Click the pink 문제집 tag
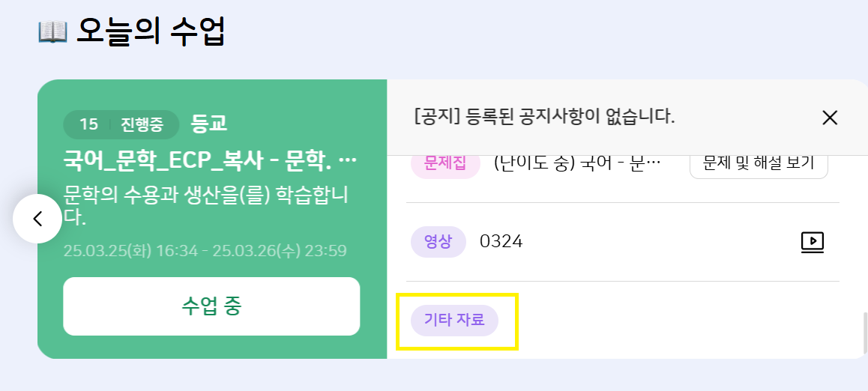 pos(445,163)
